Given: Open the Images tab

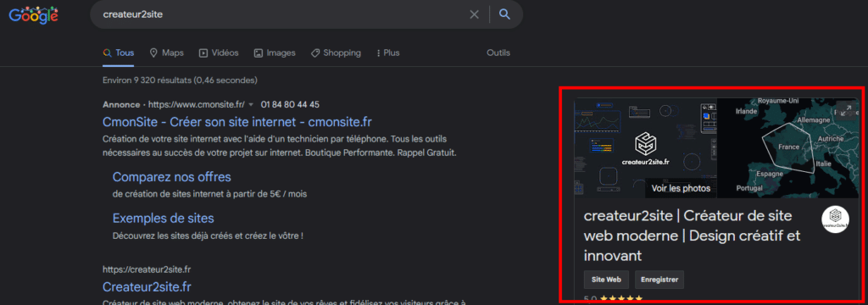Looking at the screenshot, I should pos(275,53).
